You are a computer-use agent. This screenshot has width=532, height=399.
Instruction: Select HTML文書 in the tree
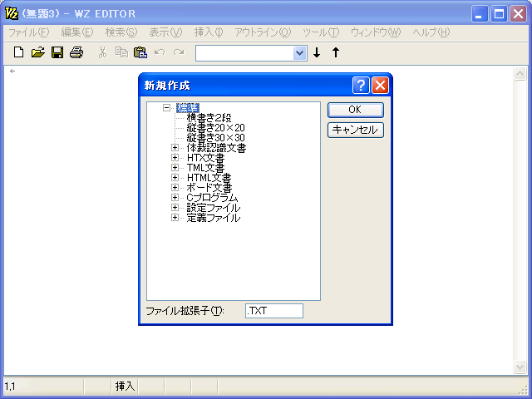click(x=209, y=177)
